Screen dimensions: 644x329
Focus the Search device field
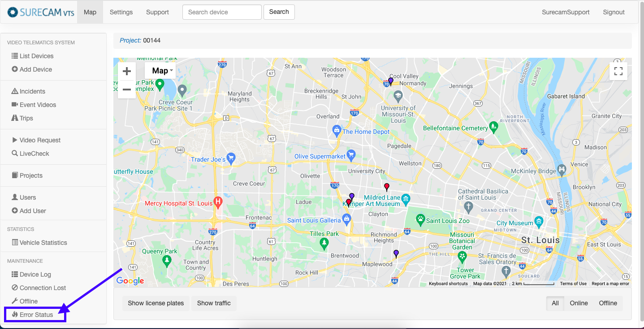pyautogui.click(x=222, y=12)
